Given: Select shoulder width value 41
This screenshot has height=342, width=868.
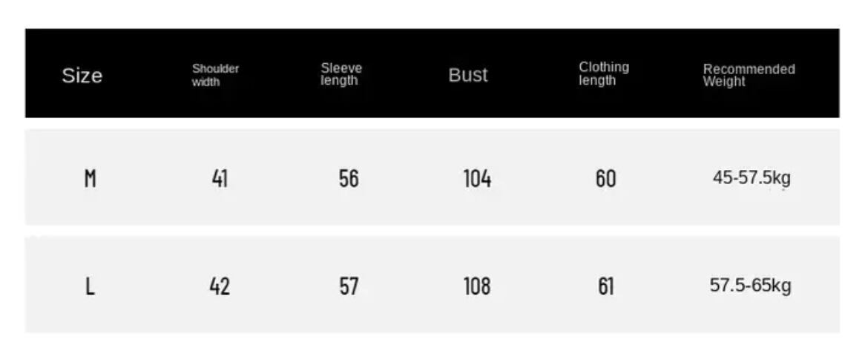Looking at the screenshot, I should tap(220, 179).
